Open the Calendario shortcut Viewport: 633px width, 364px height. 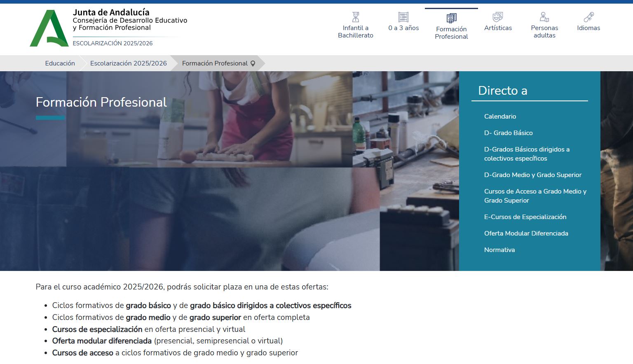tap(500, 117)
